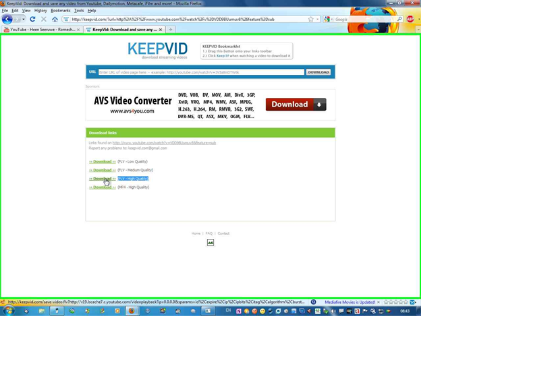The height and width of the screenshot is (392, 552).
Task: Click the FAQ link in the footer
Action: (209, 233)
